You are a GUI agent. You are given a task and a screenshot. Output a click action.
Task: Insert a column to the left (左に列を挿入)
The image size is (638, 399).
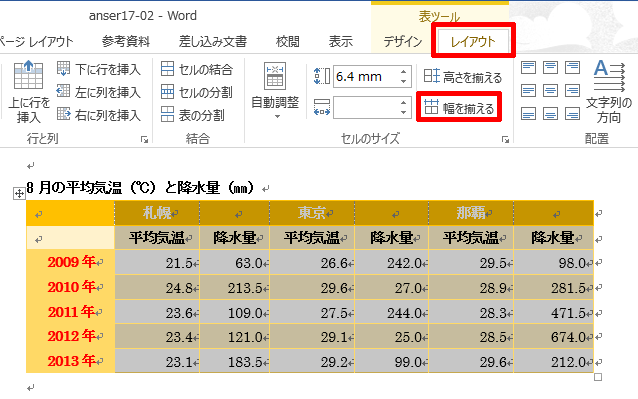(99, 92)
